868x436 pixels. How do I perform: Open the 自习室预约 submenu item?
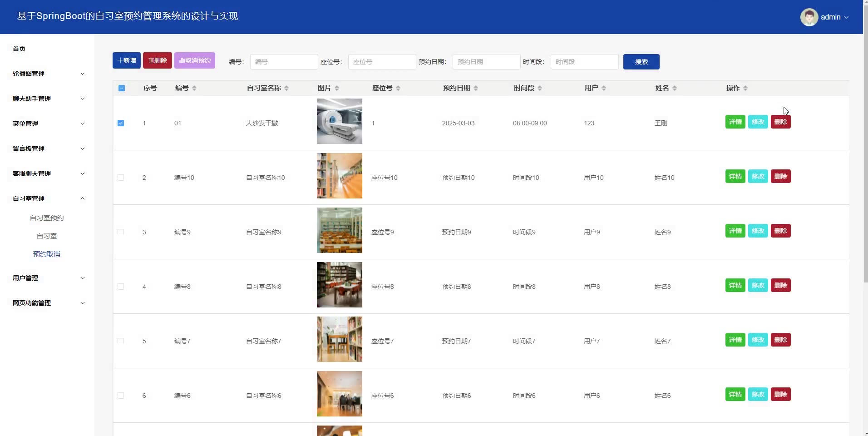coord(47,218)
